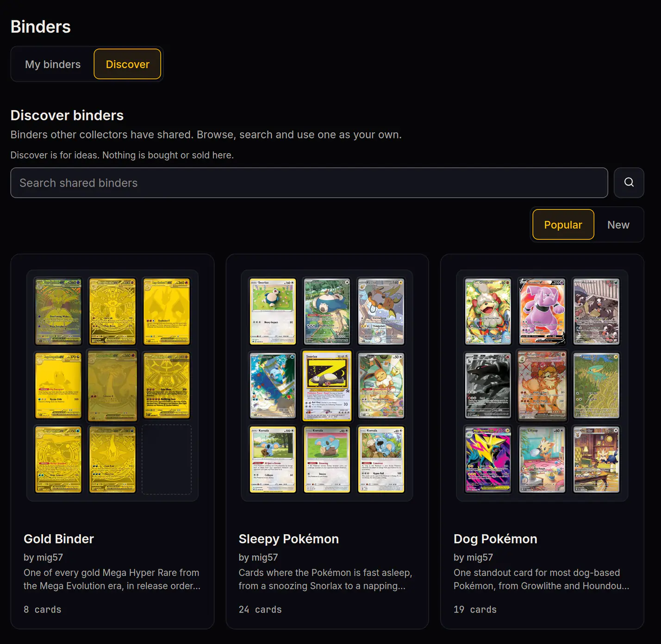The height and width of the screenshot is (644, 661).
Task: Select the gold 370 HP Sky Transport card
Action: pyautogui.click(x=58, y=386)
